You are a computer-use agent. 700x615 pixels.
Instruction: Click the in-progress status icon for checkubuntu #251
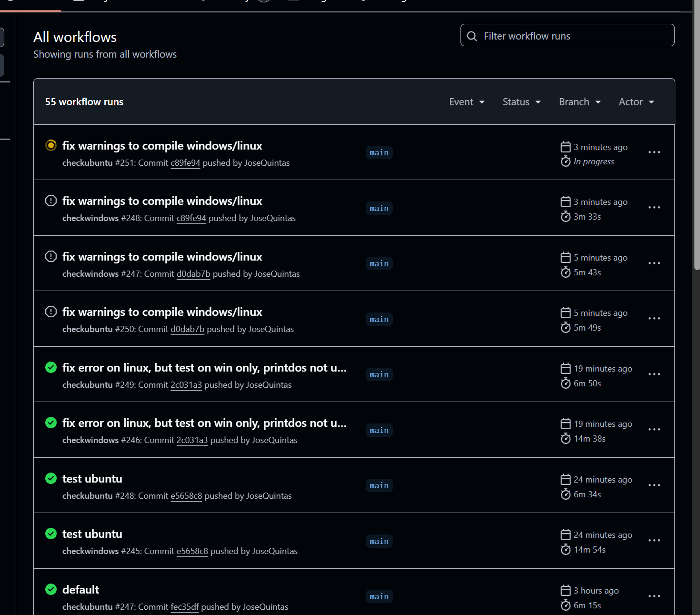[x=50, y=145]
